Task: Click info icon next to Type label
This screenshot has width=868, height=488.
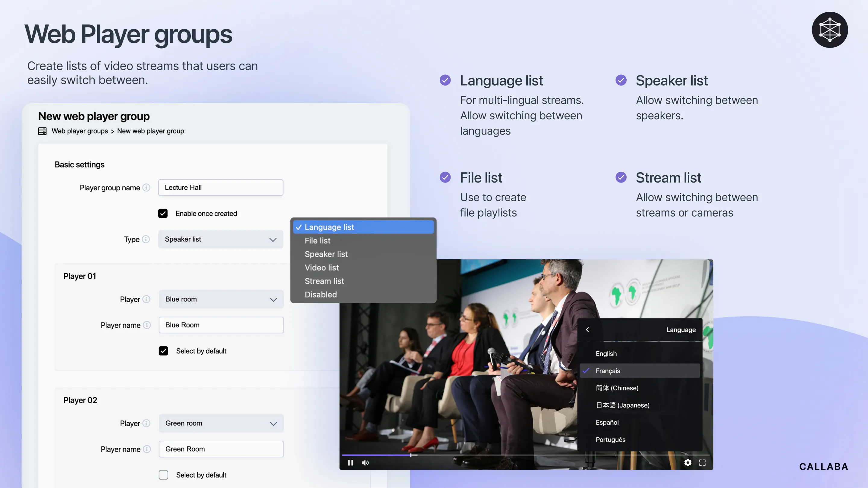Action: (146, 239)
